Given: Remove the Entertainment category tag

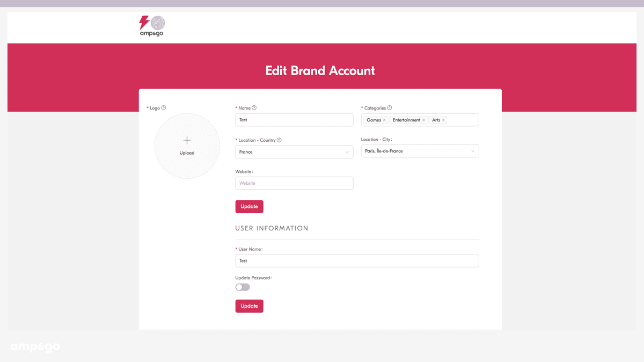Looking at the screenshot, I should point(423,120).
